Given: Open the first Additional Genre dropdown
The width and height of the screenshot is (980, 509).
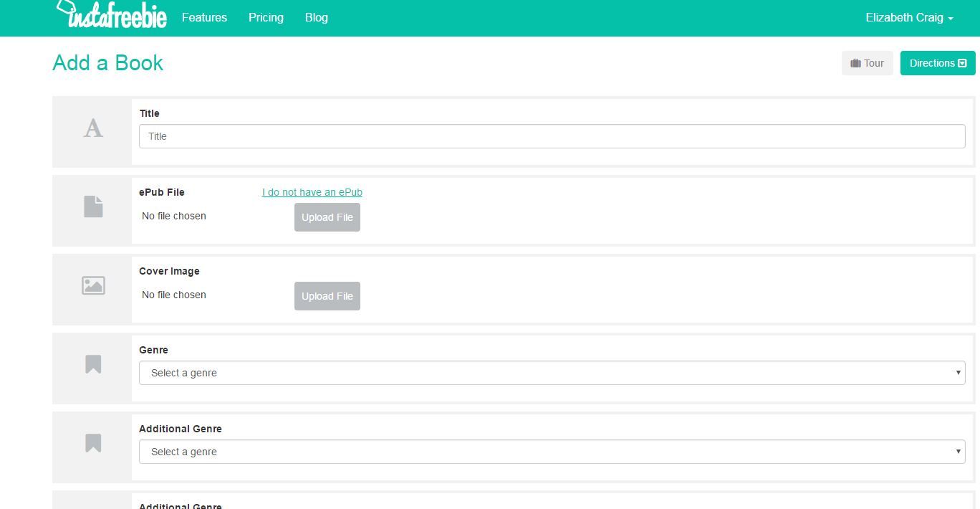Looking at the screenshot, I should 552,452.
